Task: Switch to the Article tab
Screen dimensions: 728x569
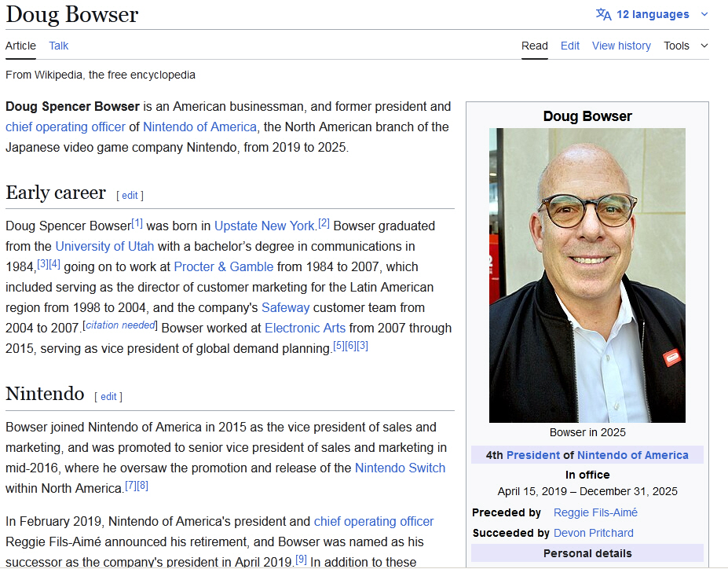Action: 20,46
